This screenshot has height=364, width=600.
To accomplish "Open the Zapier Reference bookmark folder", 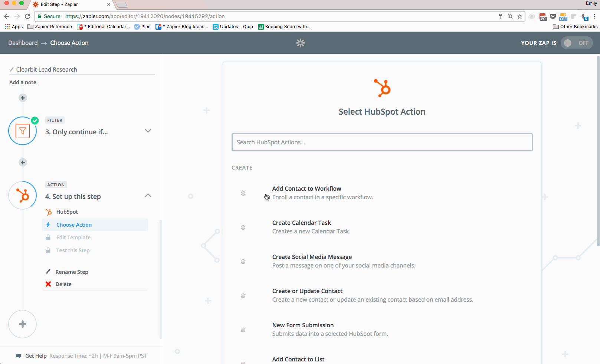I will [x=50, y=27].
